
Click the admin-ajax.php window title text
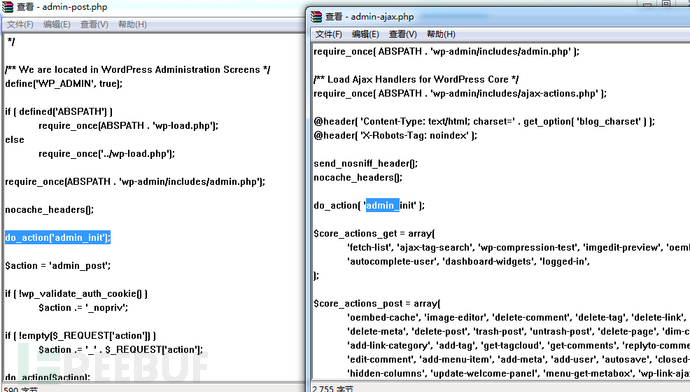click(x=370, y=17)
